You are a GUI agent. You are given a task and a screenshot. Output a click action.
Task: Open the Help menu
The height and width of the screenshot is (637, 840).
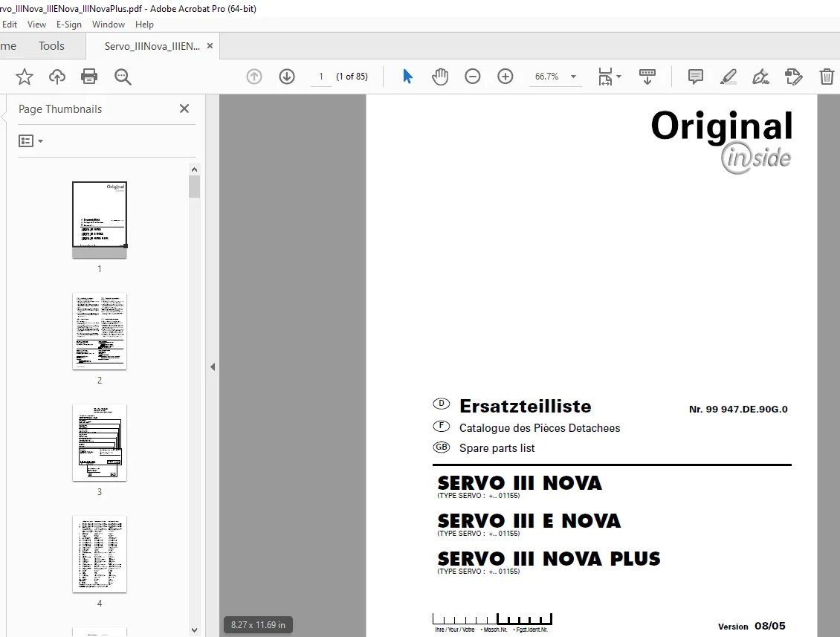click(144, 24)
